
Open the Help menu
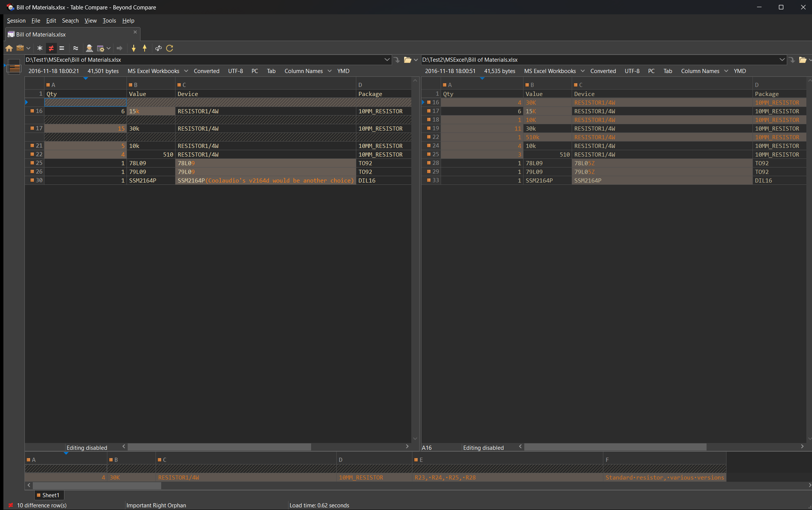pos(128,21)
